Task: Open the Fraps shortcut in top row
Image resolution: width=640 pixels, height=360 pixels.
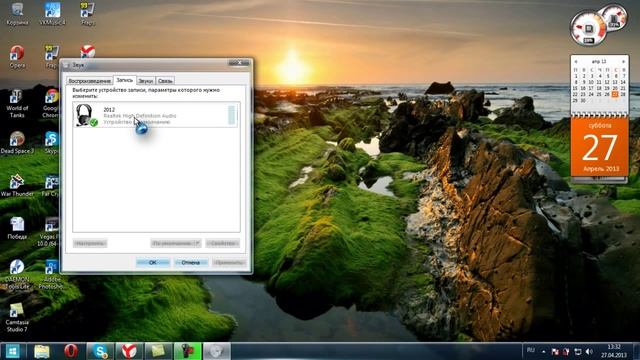Action: [87, 13]
